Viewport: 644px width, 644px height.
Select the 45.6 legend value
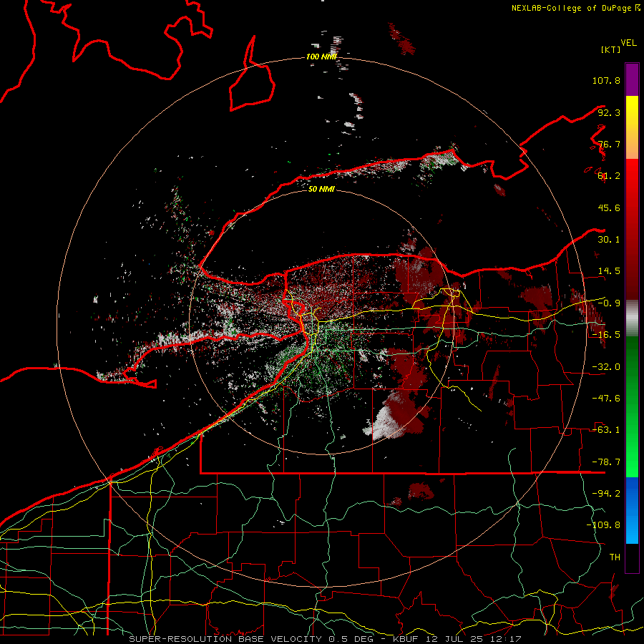coord(609,208)
